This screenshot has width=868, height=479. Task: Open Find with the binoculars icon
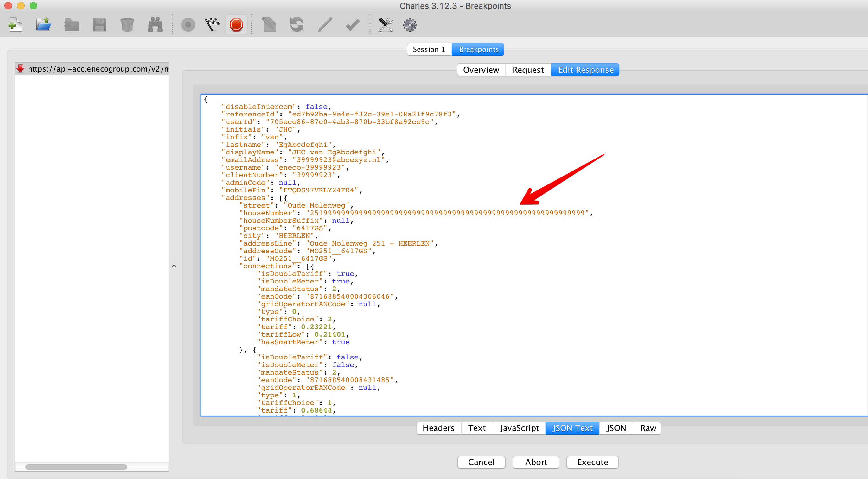155,24
